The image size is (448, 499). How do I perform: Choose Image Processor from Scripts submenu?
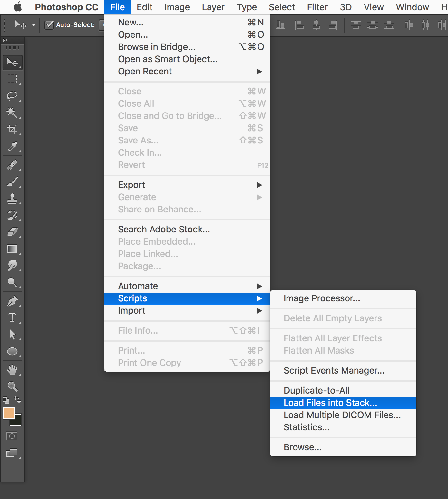322,298
